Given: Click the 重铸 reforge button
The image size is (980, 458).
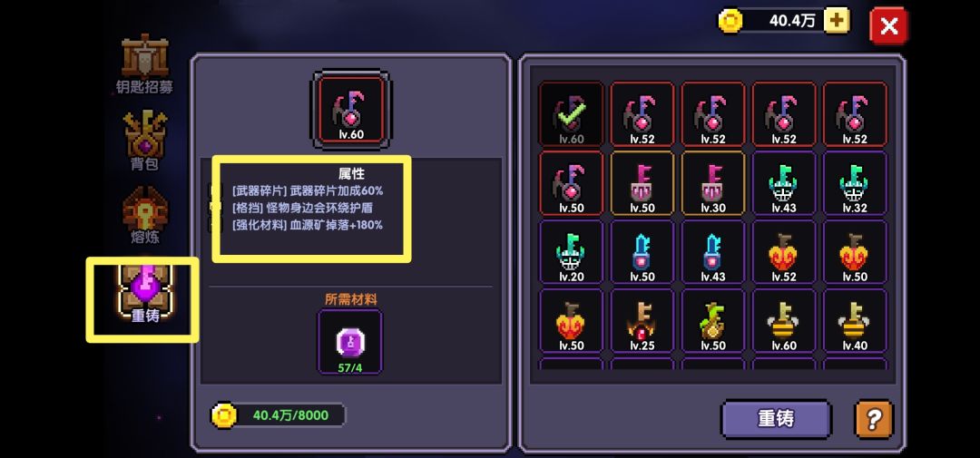Looking at the screenshot, I should pyautogui.click(x=776, y=419).
